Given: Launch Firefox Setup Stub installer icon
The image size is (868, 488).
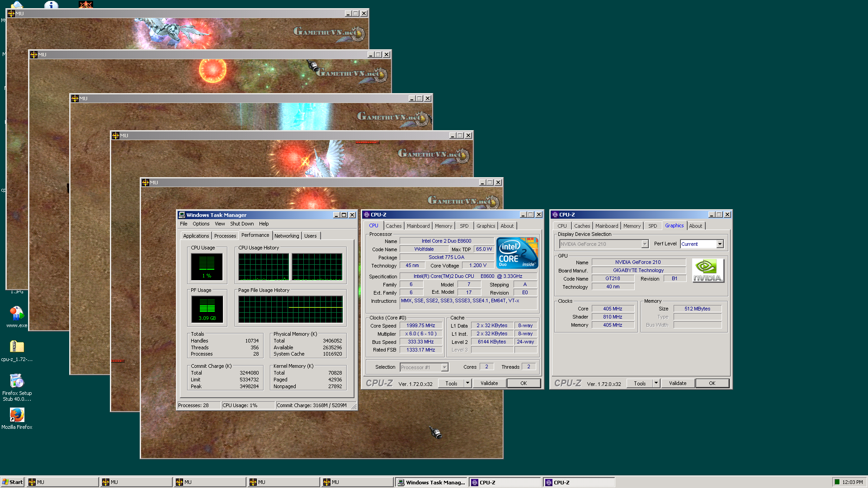Looking at the screenshot, I should pyautogui.click(x=17, y=387).
